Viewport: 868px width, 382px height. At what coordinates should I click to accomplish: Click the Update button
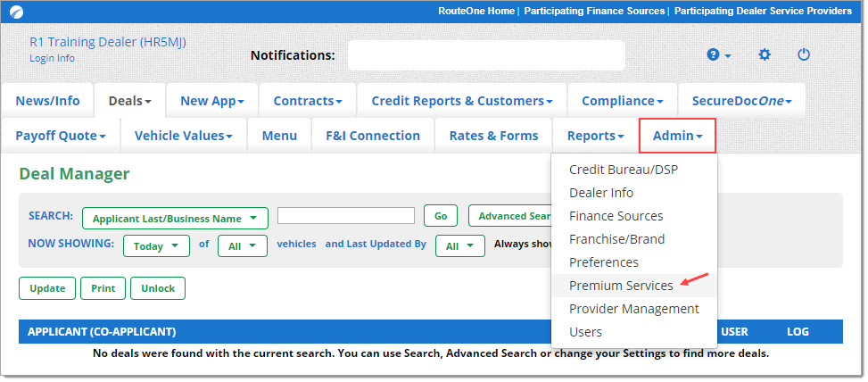(47, 288)
